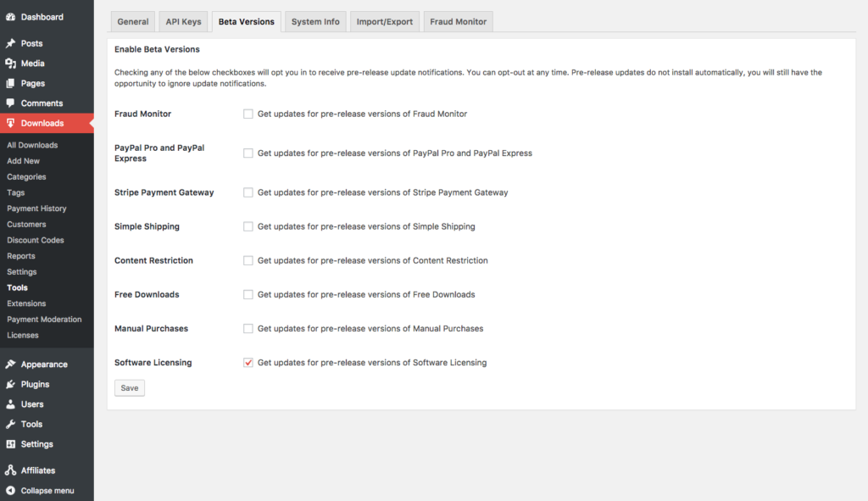Check the Stripe Payment Gateway beta option
Screen dimensions: 868x501
pyautogui.click(x=248, y=192)
